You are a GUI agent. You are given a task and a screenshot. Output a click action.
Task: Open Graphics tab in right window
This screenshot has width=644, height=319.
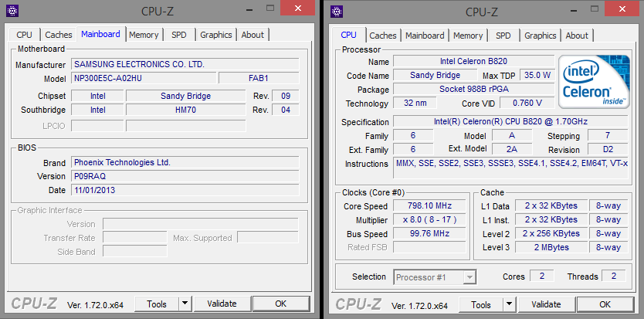pos(540,36)
